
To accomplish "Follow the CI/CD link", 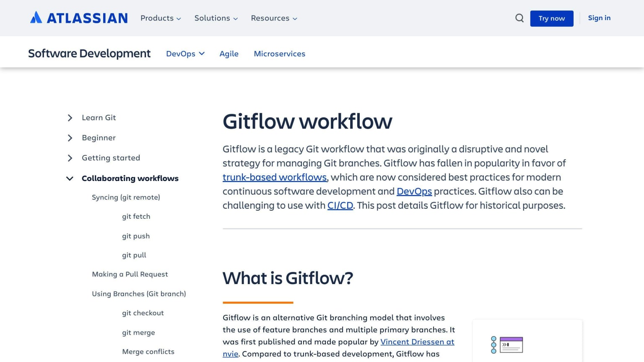I will tap(340, 205).
